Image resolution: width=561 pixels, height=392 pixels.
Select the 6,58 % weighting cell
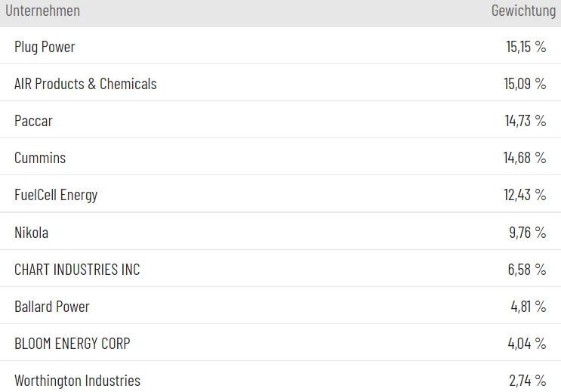[x=527, y=269]
